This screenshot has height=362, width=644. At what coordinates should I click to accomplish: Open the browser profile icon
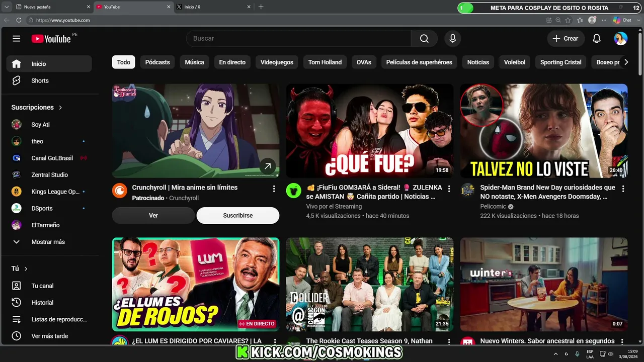[x=592, y=20]
